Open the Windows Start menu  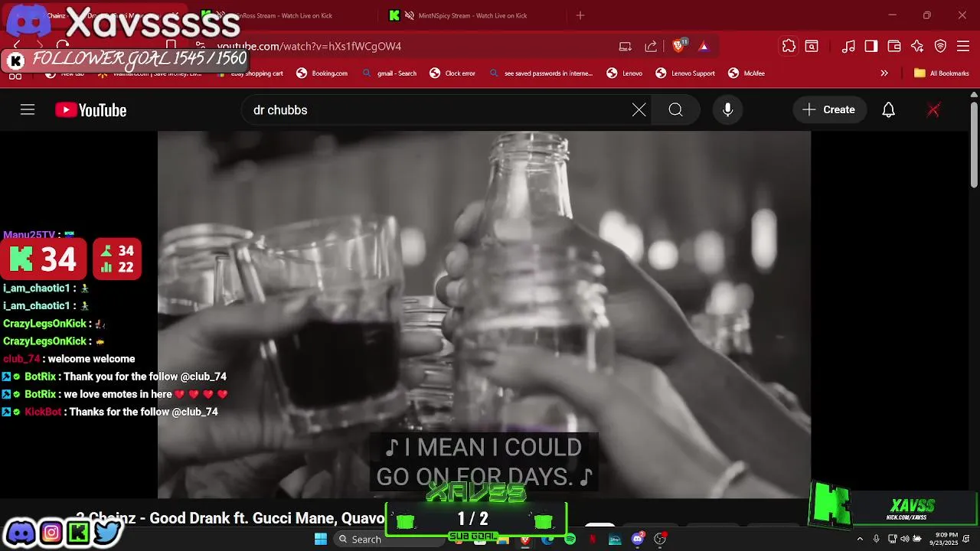(x=321, y=539)
